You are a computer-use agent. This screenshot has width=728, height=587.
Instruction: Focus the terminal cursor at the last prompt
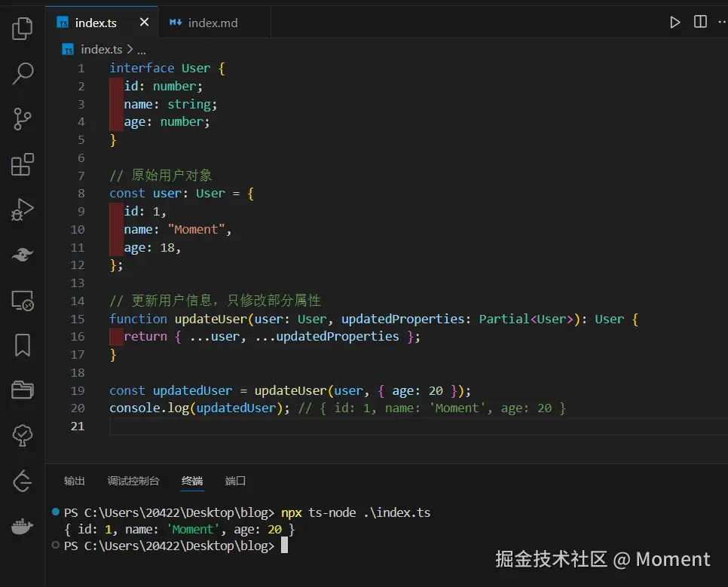tap(284, 546)
